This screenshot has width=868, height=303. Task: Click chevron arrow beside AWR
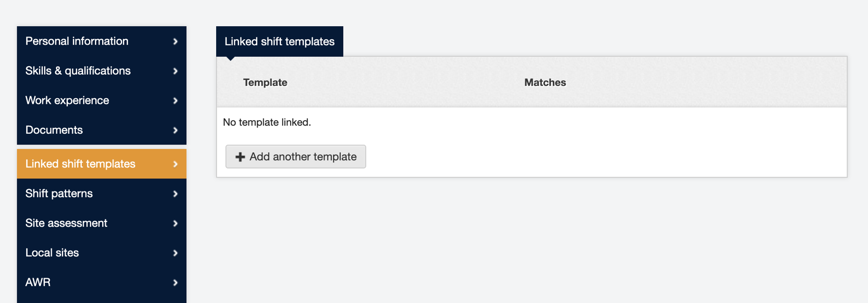pos(175,283)
